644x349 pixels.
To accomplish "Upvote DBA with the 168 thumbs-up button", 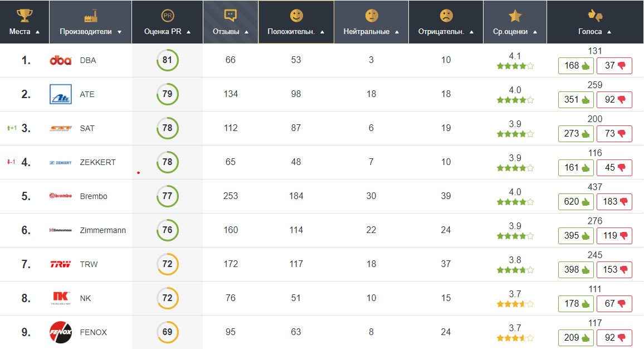I will point(576,66).
